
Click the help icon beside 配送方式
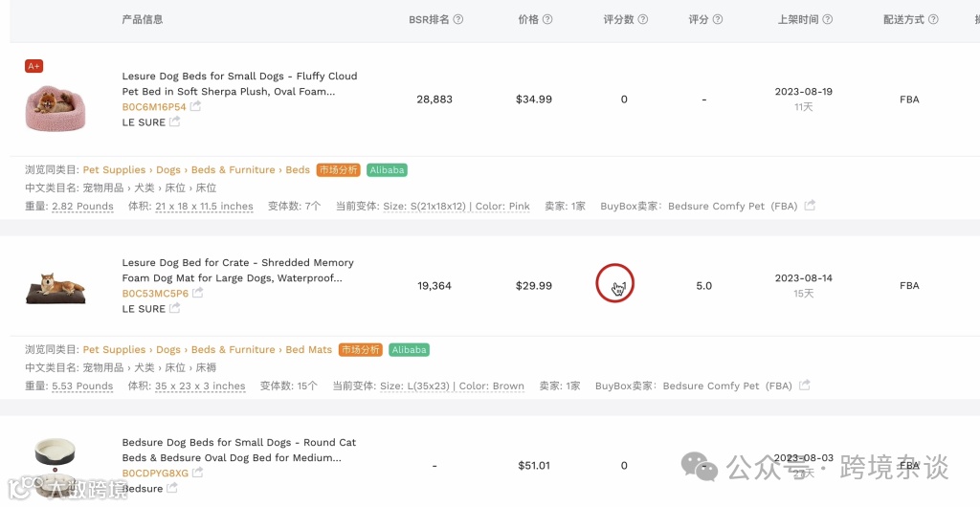click(x=933, y=19)
